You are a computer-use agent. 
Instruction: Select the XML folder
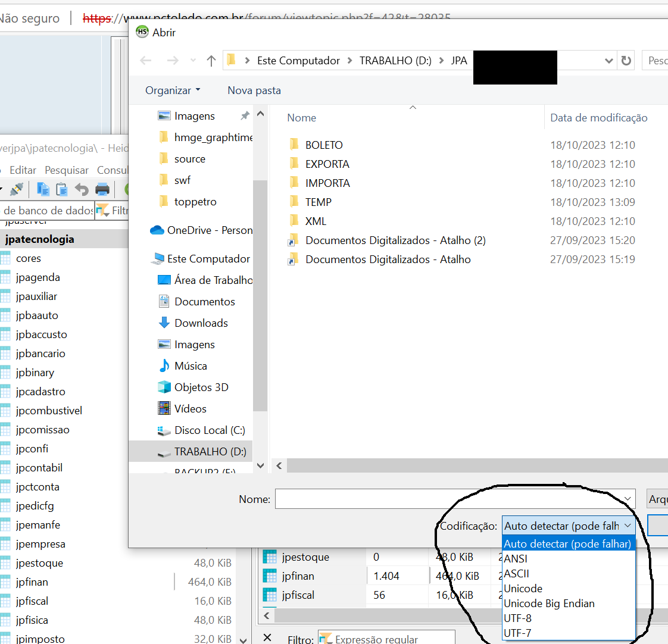pos(316,221)
